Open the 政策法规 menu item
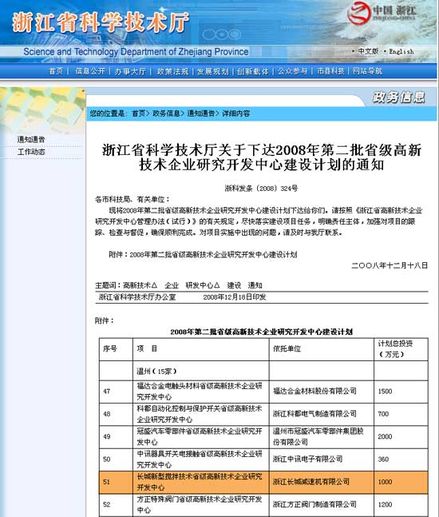 (172, 71)
